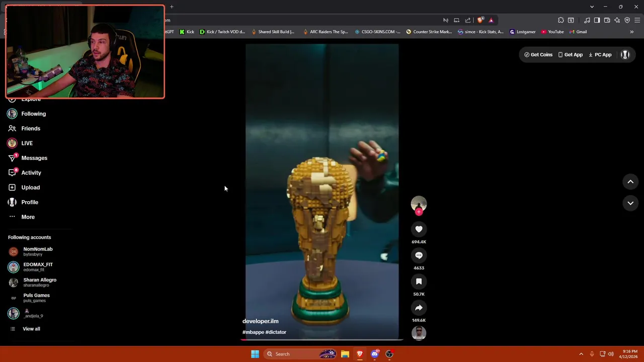Open Discord from the taskbar

[374, 354]
